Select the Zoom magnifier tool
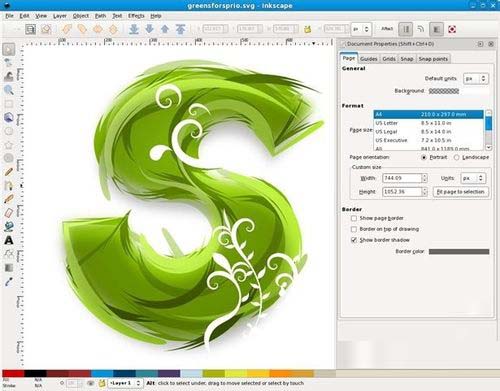Viewport: 500px width, 391px height. [9, 90]
